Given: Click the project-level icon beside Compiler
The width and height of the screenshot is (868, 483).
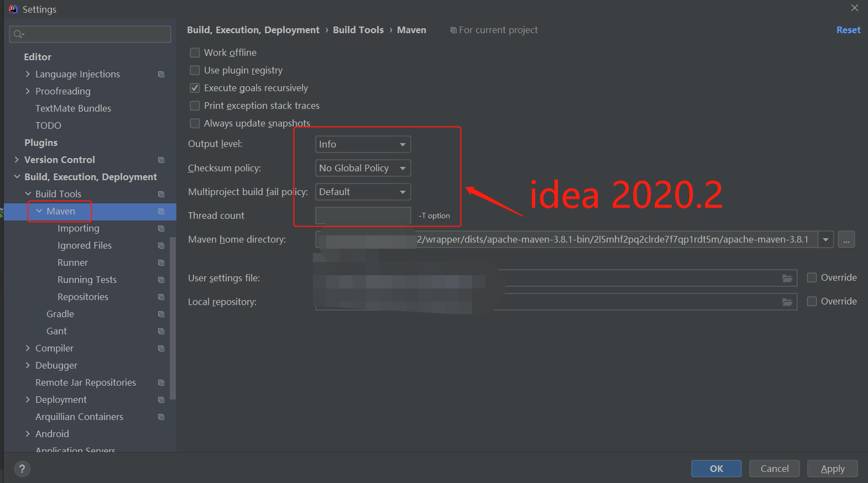Looking at the screenshot, I should [161, 348].
